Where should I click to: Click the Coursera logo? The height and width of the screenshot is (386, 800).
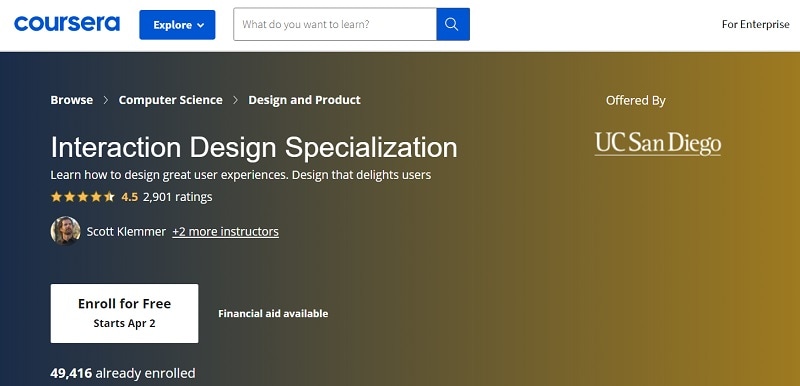pos(67,24)
